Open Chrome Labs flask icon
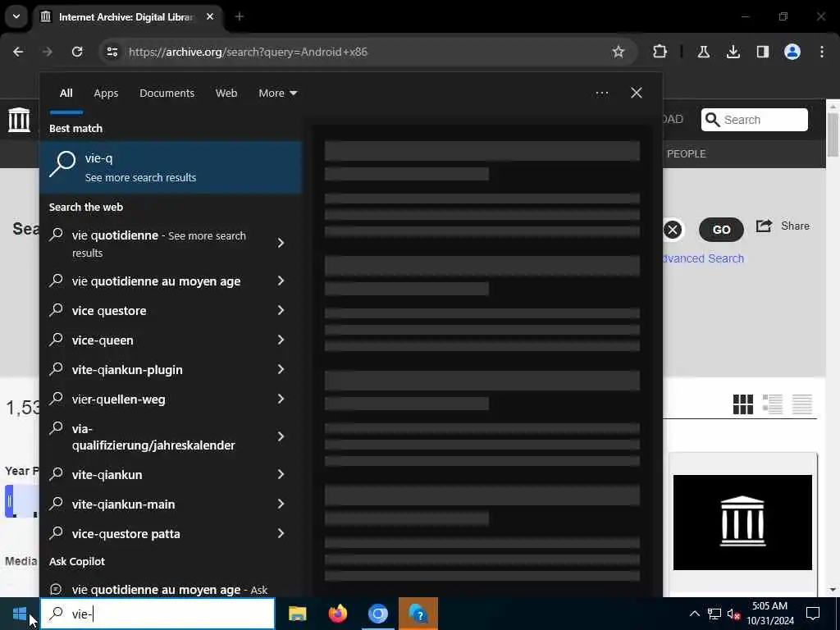 click(703, 52)
